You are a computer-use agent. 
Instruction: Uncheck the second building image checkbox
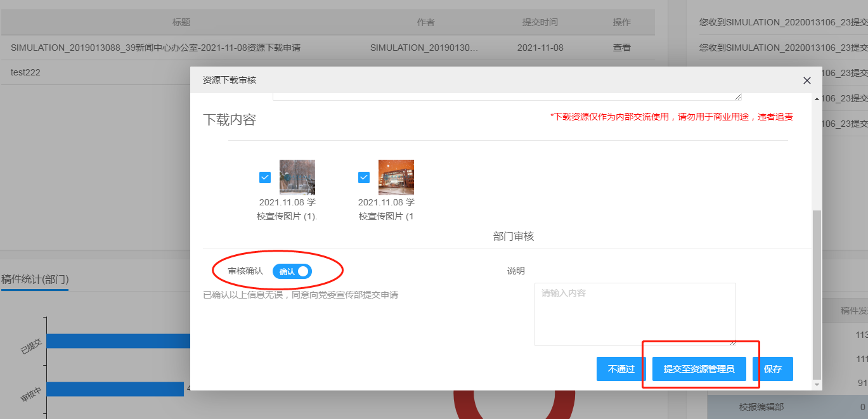coord(364,177)
